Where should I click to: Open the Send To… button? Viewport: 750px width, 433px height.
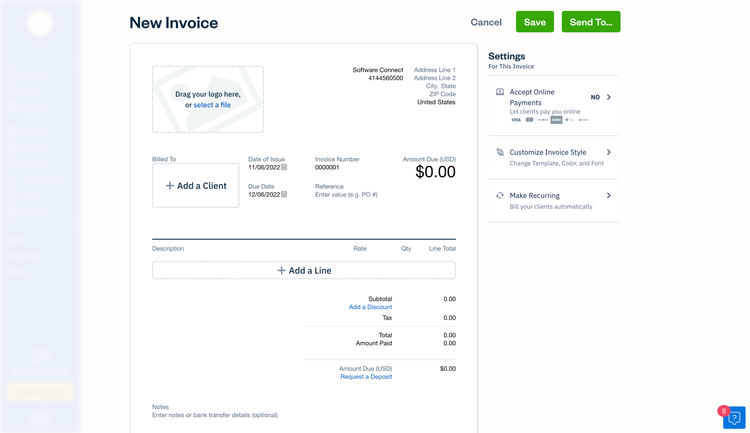[591, 22]
